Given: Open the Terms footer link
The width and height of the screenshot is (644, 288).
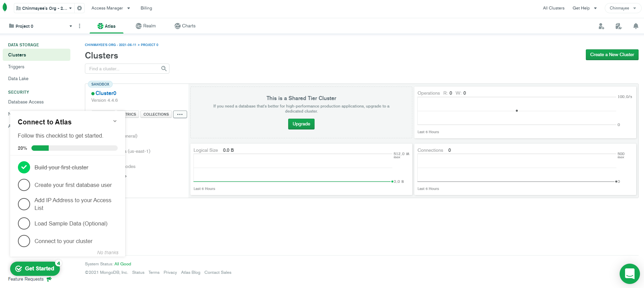Looking at the screenshot, I should [x=154, y=272].
